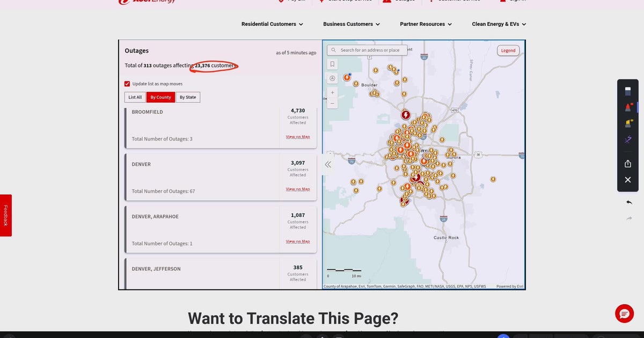The width and height of the screenshot is (644, 338).
Task: Expand Residential Customers menu
Action: pyautogui.click(x=272, y=24)
